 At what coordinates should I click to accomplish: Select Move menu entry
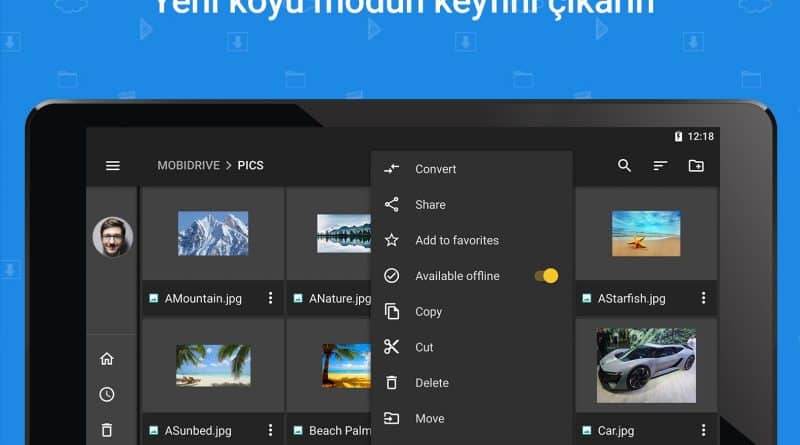471,418
